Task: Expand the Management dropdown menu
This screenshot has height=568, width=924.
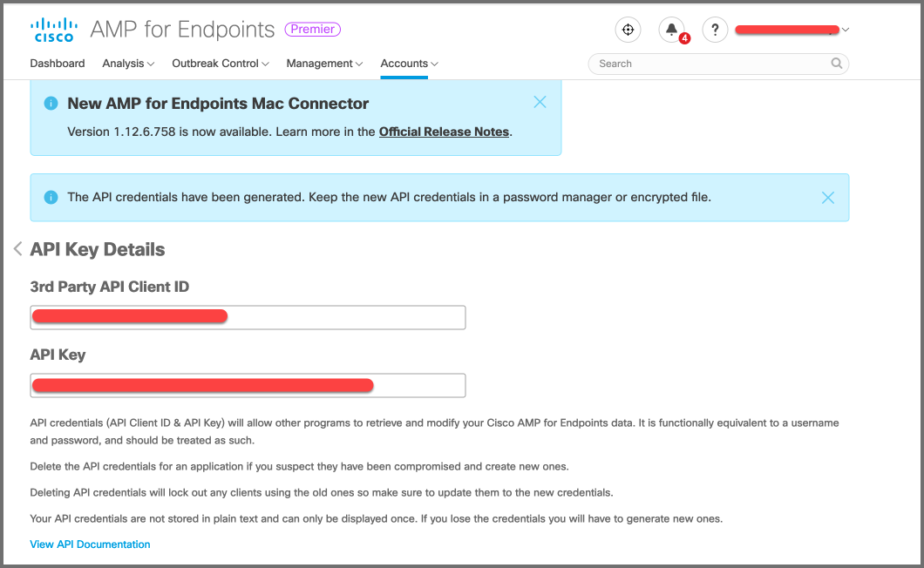Action: tap(324, 64)
